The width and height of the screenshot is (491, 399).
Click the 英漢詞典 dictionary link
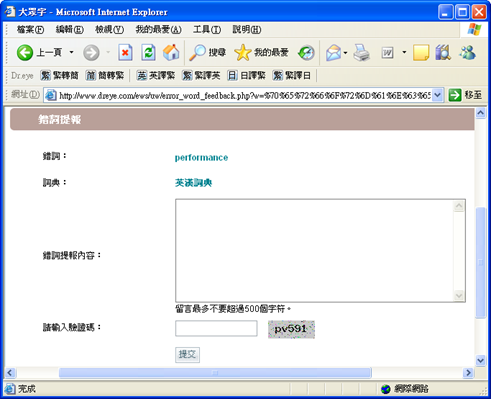(193, 183)
